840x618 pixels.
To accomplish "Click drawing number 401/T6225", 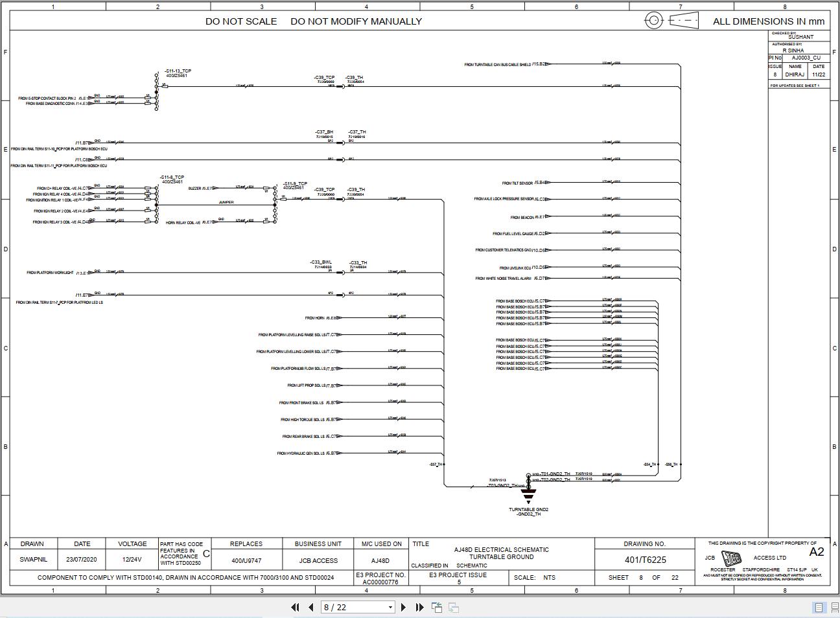I will click(x=645, y=560).
